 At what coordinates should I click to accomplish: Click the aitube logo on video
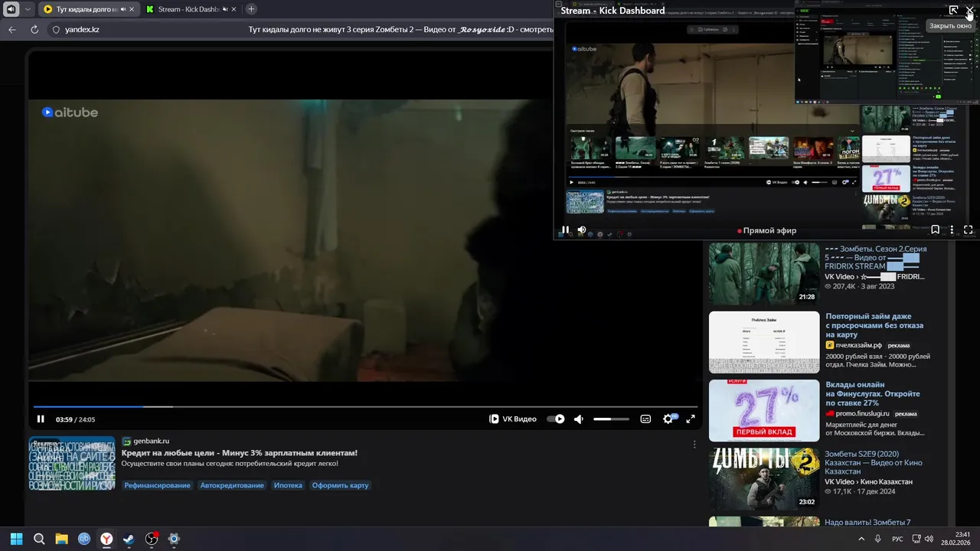click(x=70, y=112)
